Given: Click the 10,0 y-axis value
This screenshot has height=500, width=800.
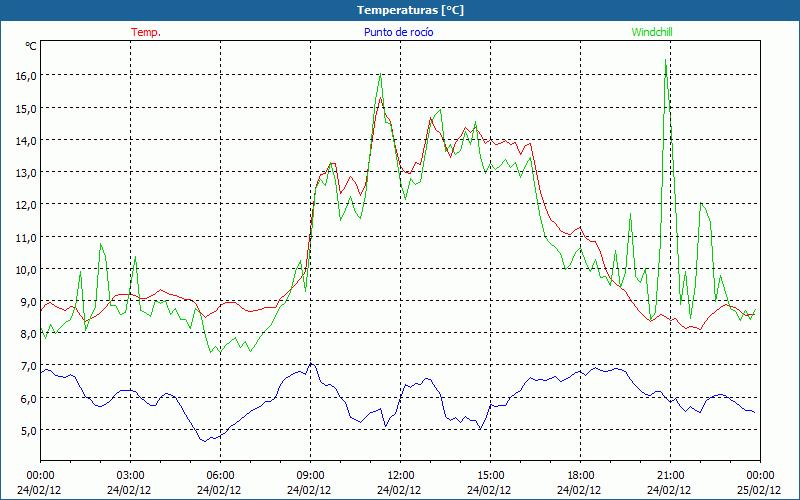Looking at the screenshot, I should tap(26, 269).
